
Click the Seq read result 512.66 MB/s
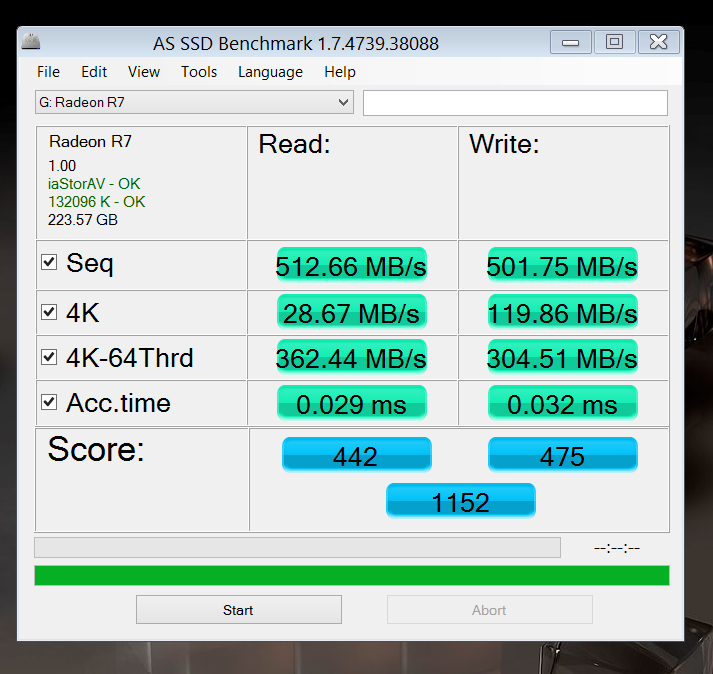pos(351,266)
